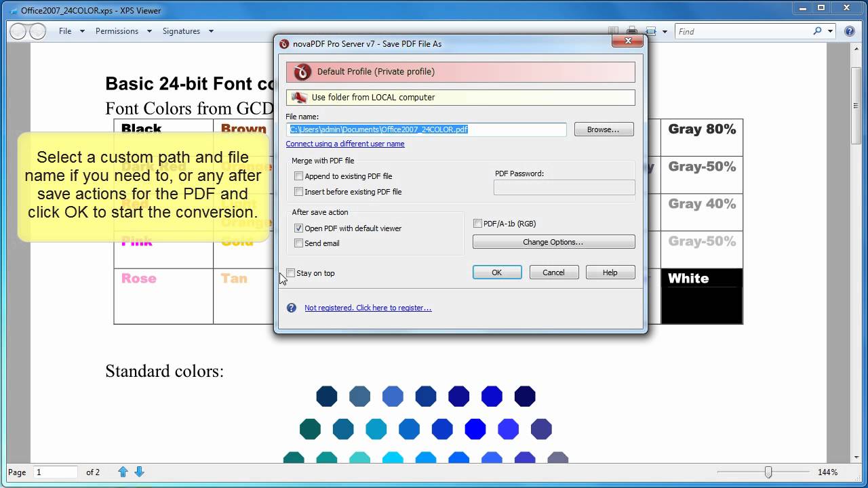Click the printer icon in XPS Viewer toolbar
868x488 pixels.
(x=632, y=31)
